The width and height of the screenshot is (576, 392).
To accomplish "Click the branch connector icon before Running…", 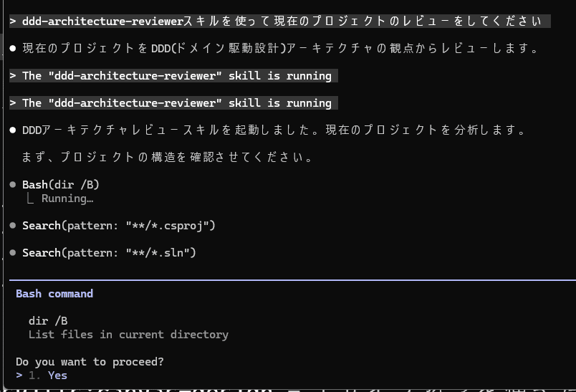I will click(x=30, y=199).
